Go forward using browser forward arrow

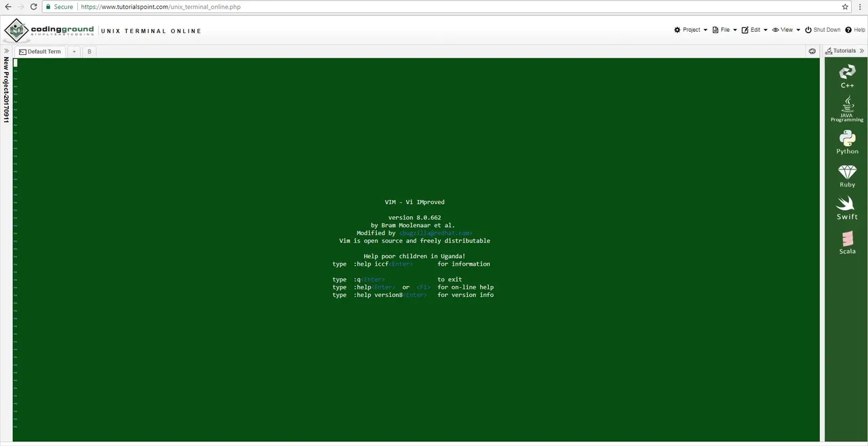(x=20, y=7)
